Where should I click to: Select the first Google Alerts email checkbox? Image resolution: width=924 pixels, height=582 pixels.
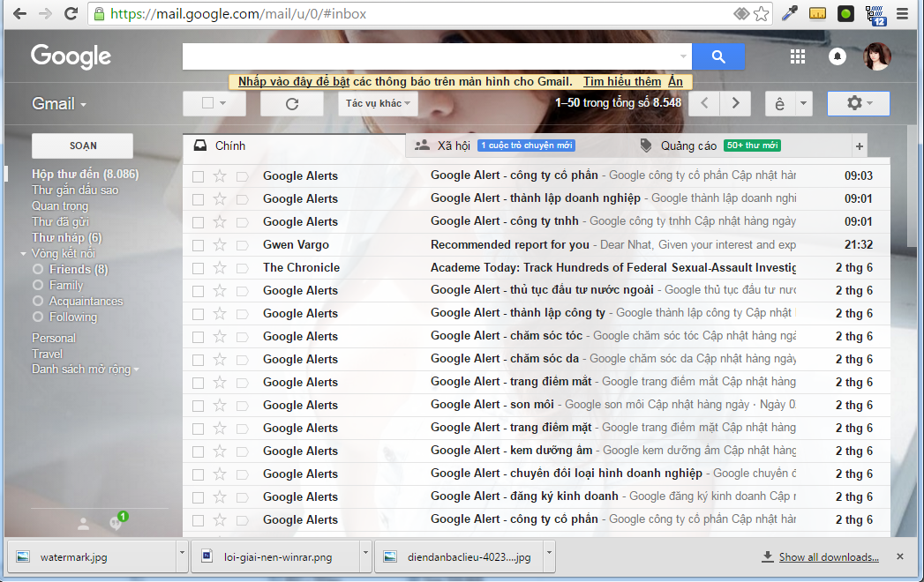coord(199,175)
